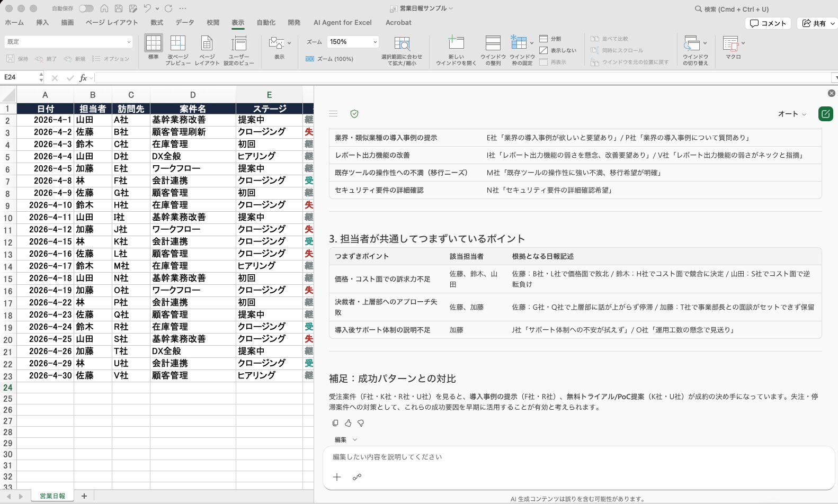Viewport: 838px width, 504px height.
Task: Open ユーザー設定のビュー
Action: (x=239, y=50)
